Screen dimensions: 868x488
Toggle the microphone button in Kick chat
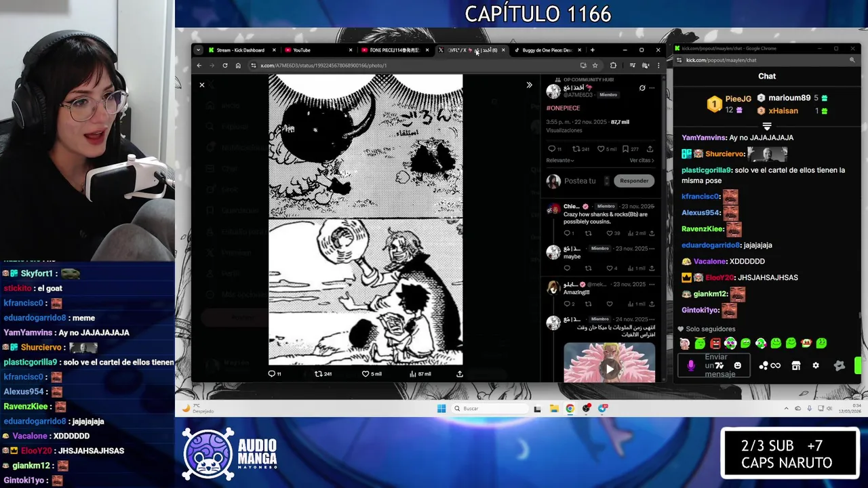pyautogui.click(x=690, y=365)
